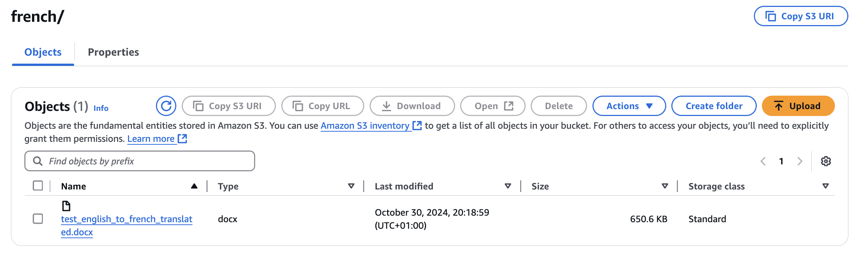Open the Actions dropdown menu
The height and width of the screenshot is (256, 868).
click(x=629, y=106)
